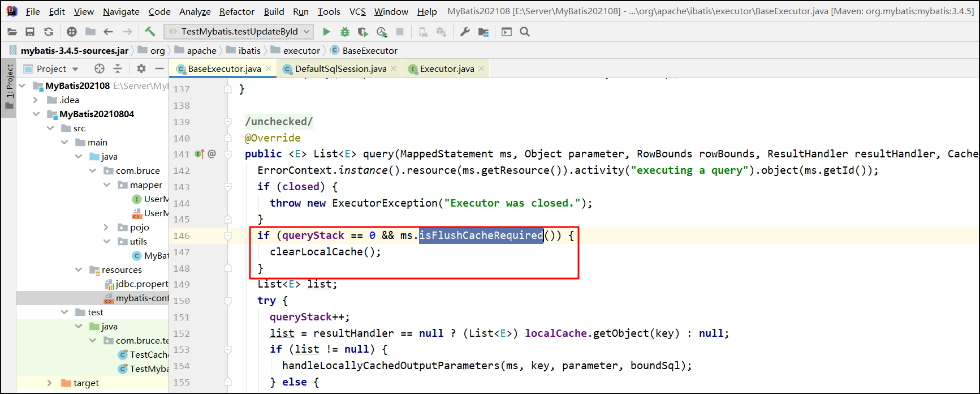Build project with the green hammer icon
Image resolution: width=980 pixels, height=394 pixels.
tap(150, 32)
